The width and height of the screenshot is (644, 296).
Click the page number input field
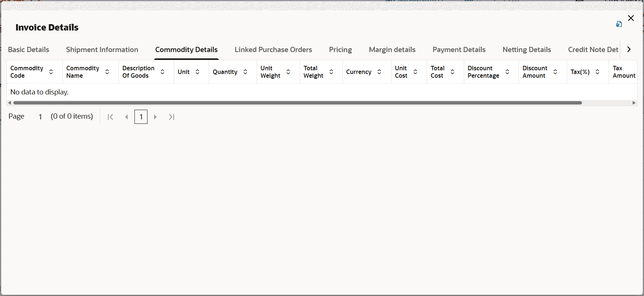[40, 117]
